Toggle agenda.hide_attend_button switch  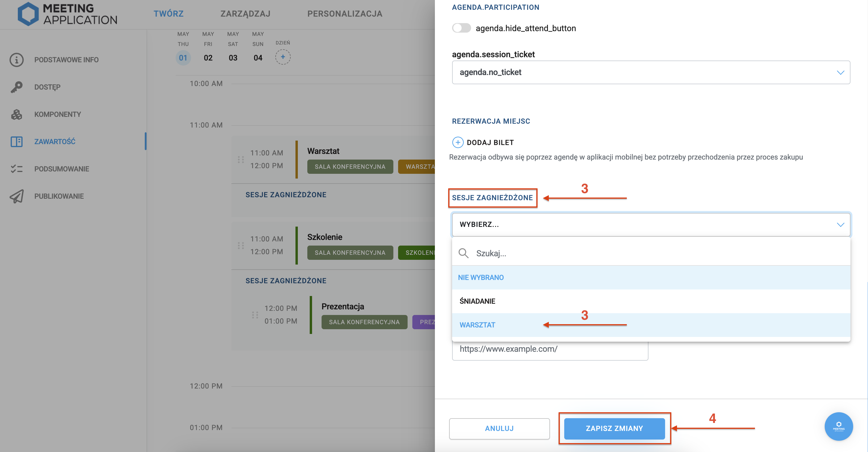(461, 28)
